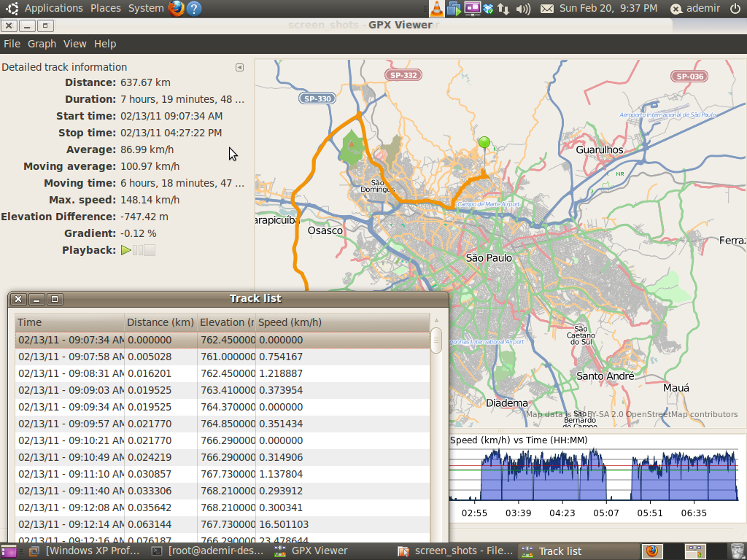The width and height of the screenshot is (747, 560).
Task: Start track playback with the play button
Action: (126, 250)
